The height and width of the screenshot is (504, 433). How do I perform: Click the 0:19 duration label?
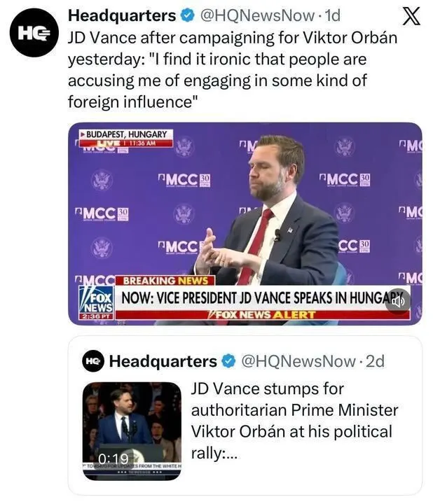click(x=113, y=459)
